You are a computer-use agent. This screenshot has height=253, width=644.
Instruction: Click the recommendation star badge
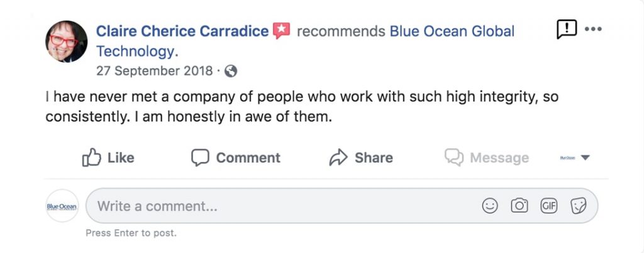pos(281,31)
